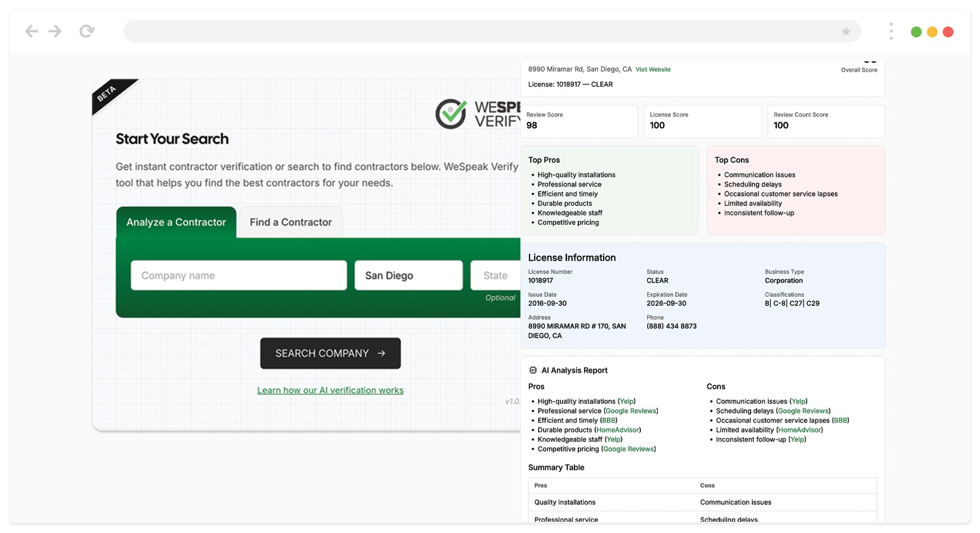Open 'Learn how our AI verification works'

(330, 390)
